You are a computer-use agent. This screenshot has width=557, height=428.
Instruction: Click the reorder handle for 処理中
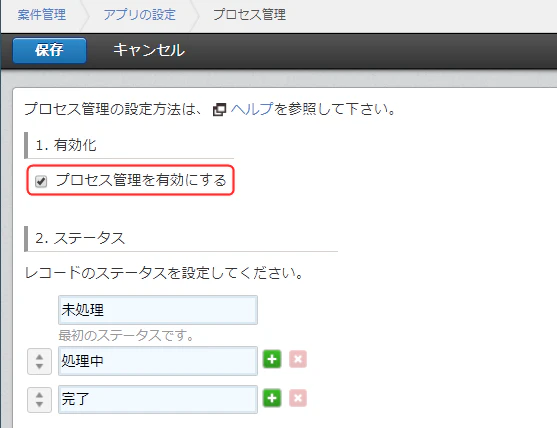point(39,361)
